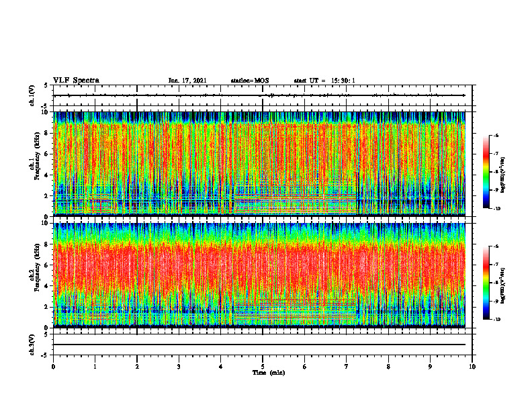The image size is (532, 411).
Task: Click the "5" tick label beside ch.1(V)
Action: click(47, 86)
